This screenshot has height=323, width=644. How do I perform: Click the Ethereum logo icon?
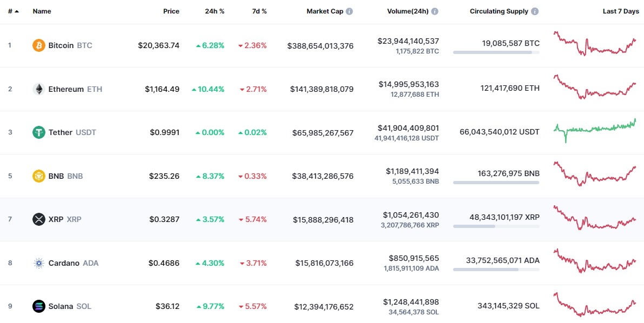coord(39,89)
